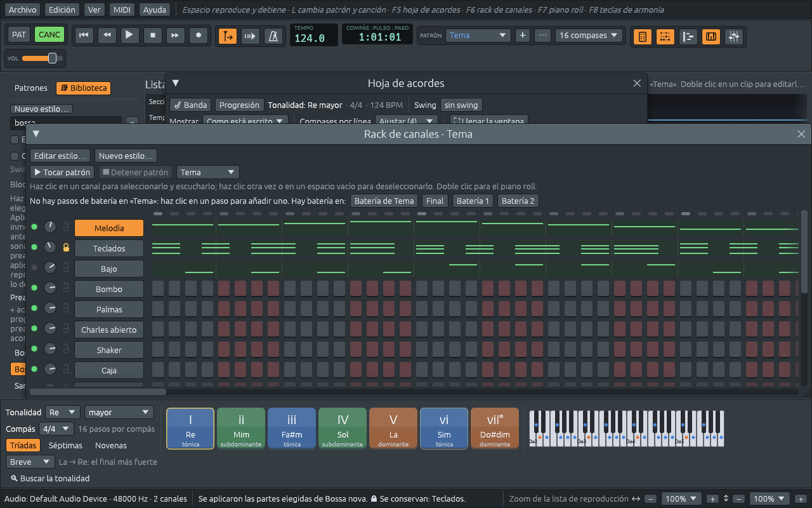
Task: Stop playback with the stop transport button
Action: [x=152, y=36]
